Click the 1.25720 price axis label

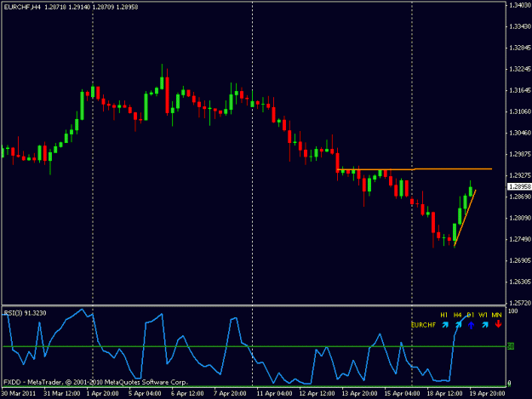(x=520, y=303)
